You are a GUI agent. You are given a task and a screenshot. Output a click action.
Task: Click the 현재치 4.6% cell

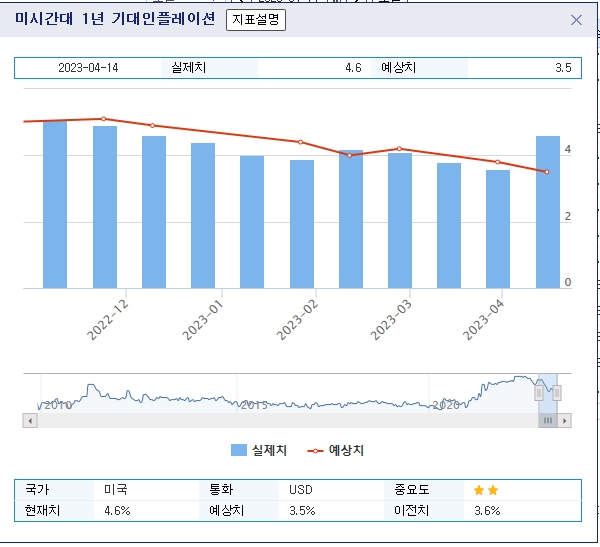117,511
